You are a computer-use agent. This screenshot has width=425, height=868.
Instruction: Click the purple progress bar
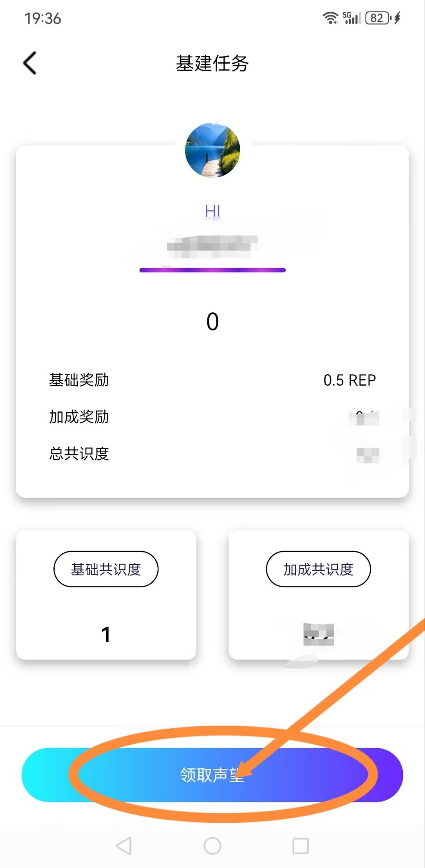tap(212, 270)
